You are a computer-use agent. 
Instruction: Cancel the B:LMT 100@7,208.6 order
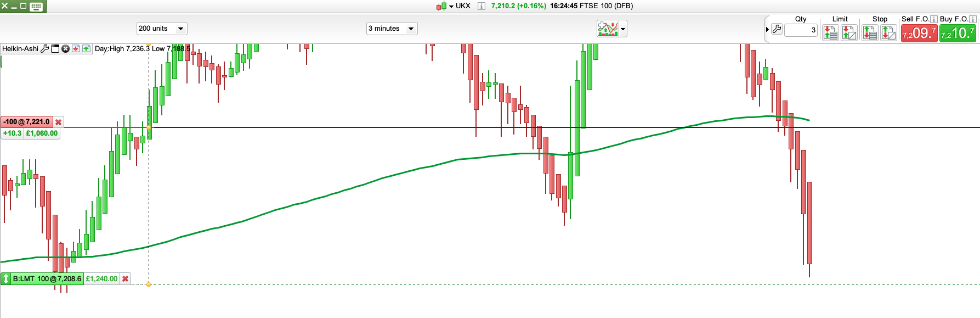[x=126, y=279]
